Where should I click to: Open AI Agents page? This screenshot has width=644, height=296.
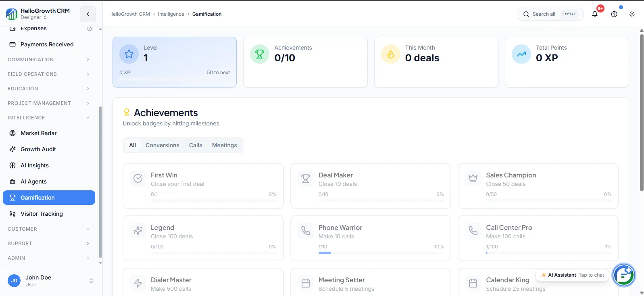49,181
